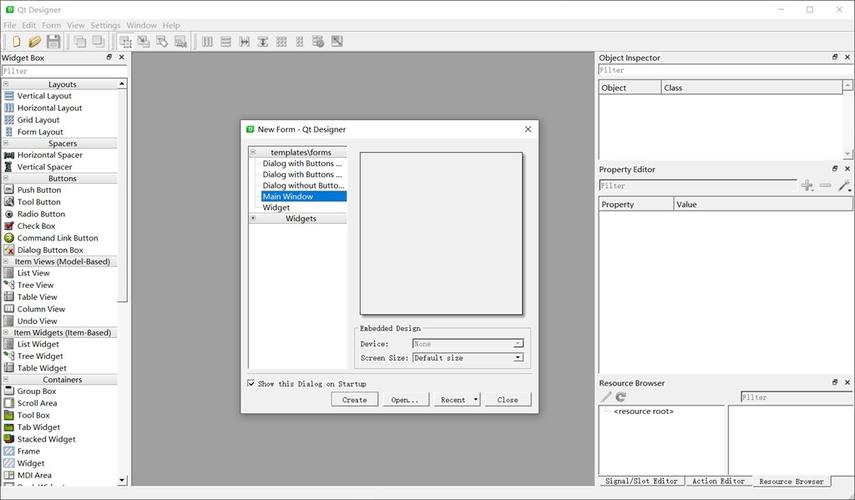Click the Tab Widget icon in Containers

click(9, 427)
